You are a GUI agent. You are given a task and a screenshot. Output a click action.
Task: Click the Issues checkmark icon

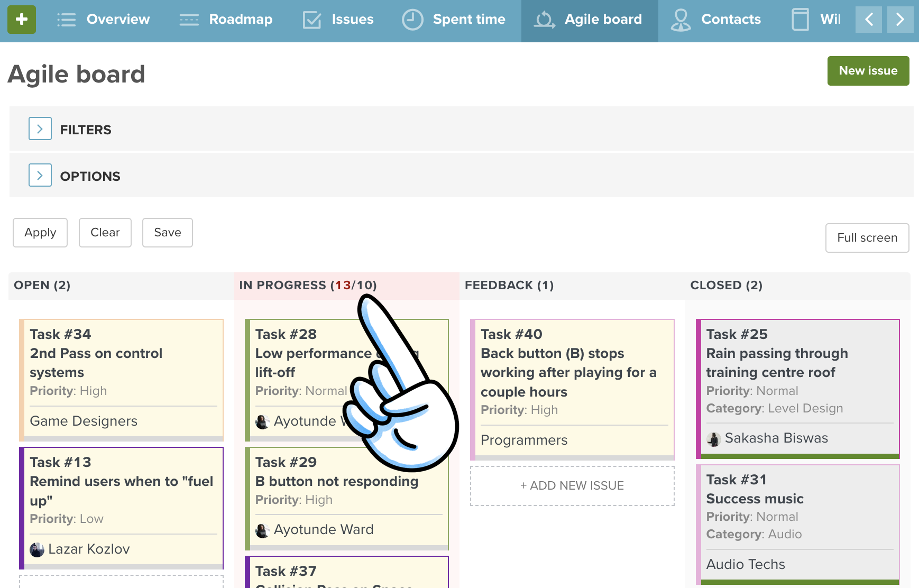tap(312, 20)
